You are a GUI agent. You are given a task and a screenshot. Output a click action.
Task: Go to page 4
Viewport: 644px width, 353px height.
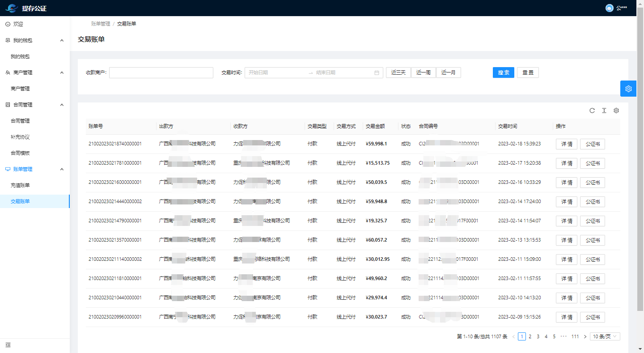point(546,336)
